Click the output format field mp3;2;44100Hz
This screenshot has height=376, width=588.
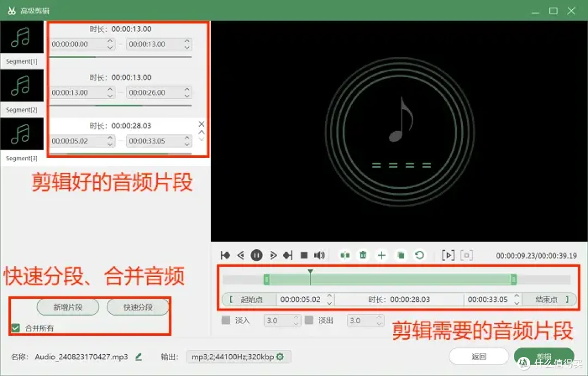point(238,356)
